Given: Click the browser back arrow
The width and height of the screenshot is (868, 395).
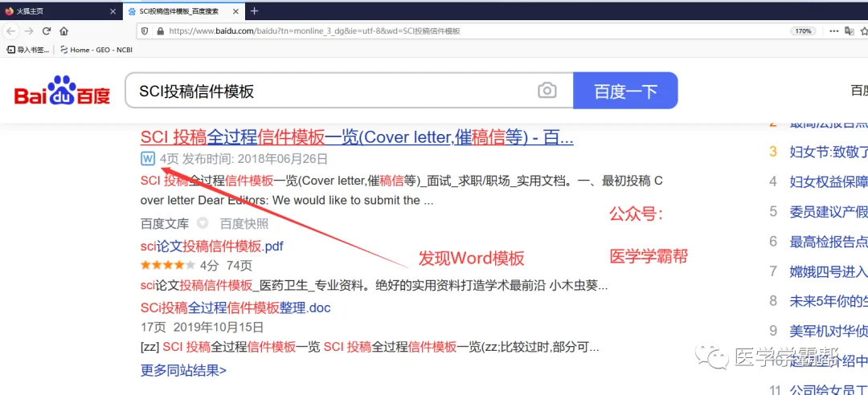Looking at the screenshot, I should (x=11, y=31).
